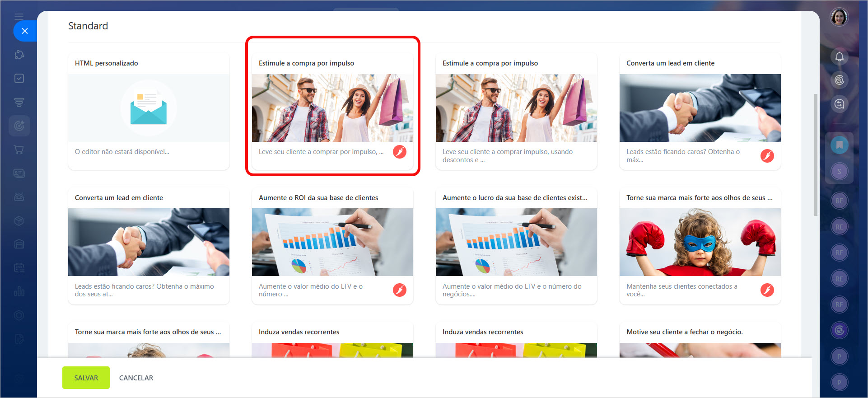Click pepper icon on Aumente o ROI card

(x=399, y=290)
